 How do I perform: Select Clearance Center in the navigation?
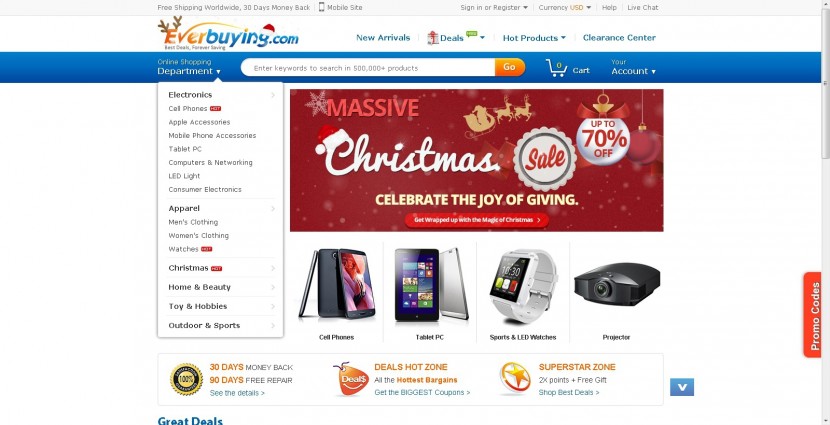click(619, 38)
